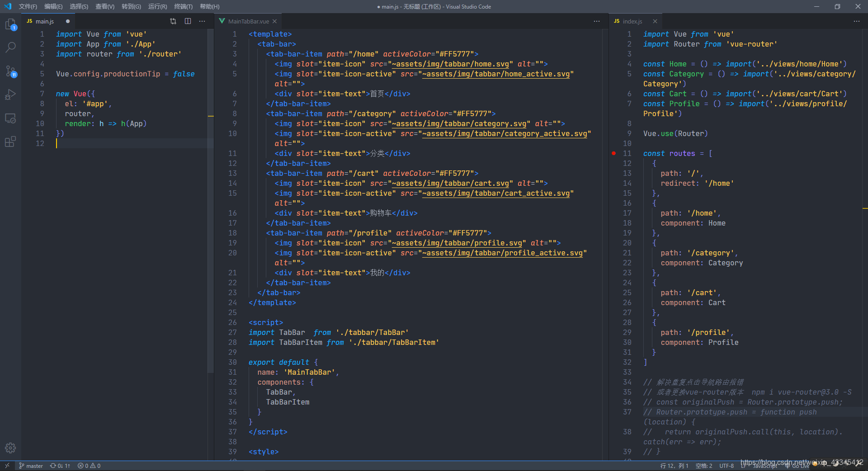The image size is (868, 471).
Task: Open more actions for index.js editor group
Action: tap(857, 21)
